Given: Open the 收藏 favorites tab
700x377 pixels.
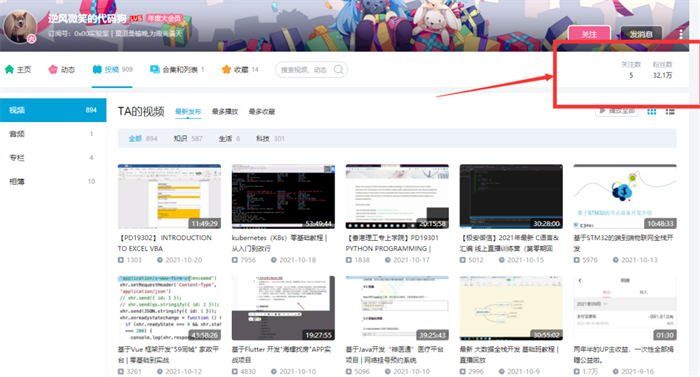Looking at the screenshot, I should [x=240, y=69].
